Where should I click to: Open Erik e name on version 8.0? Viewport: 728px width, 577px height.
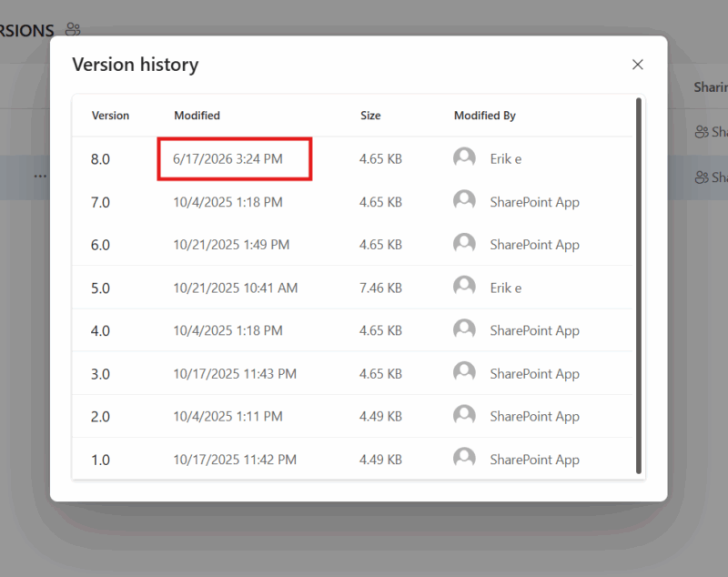point(506,159)
